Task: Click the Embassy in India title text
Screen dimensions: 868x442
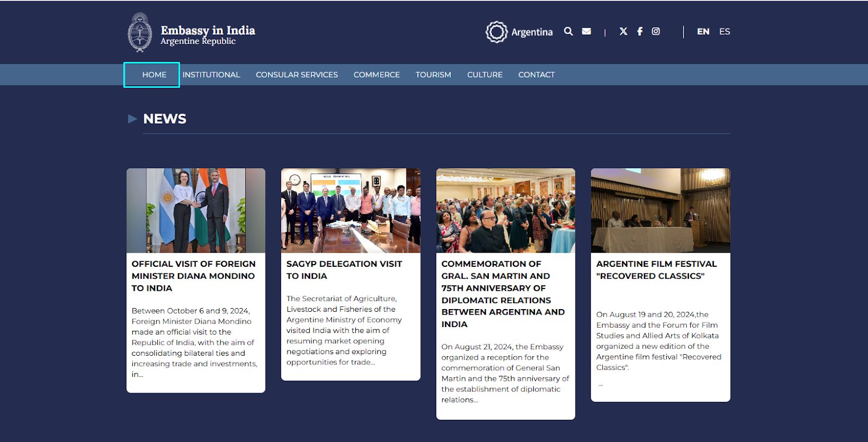Action: click(x=208, y=30)
